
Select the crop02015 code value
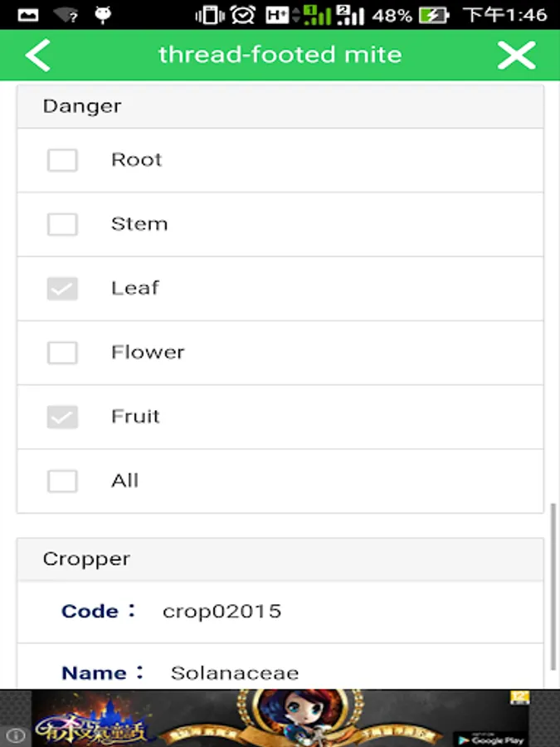pos(222,612)
